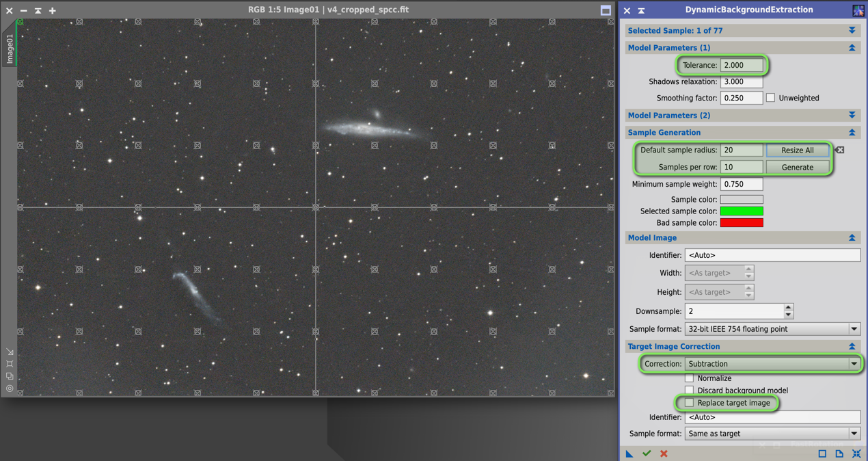Collapse Target Image Correction section

(852, 347)
